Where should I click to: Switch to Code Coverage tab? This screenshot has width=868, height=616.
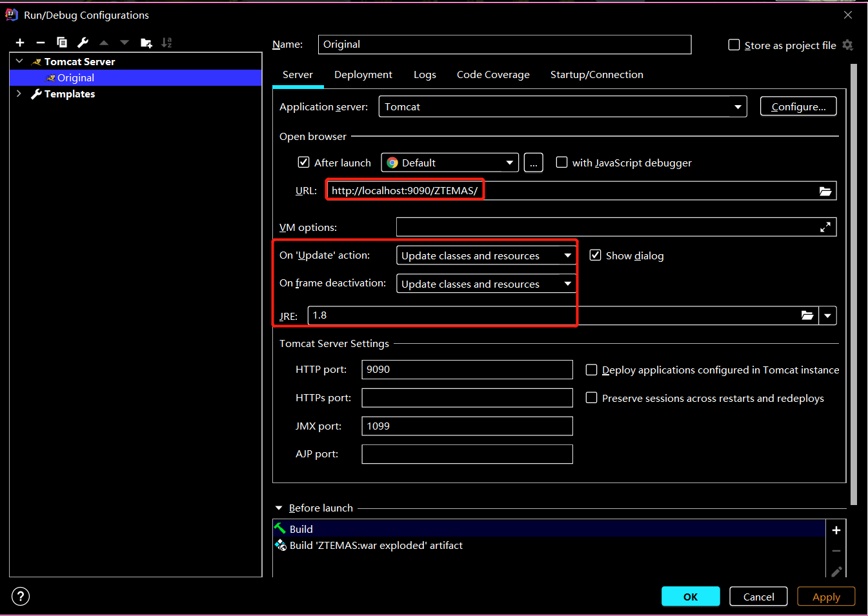pos(493,75)
